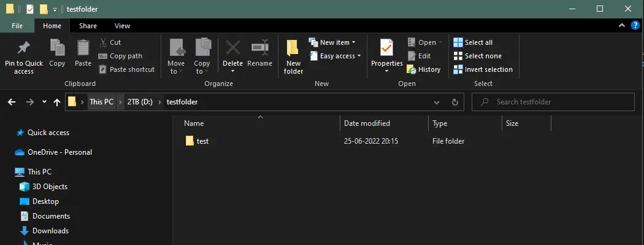644x245 pixels.
Task: Click the File folder type cell
Action: pos(448,141)
